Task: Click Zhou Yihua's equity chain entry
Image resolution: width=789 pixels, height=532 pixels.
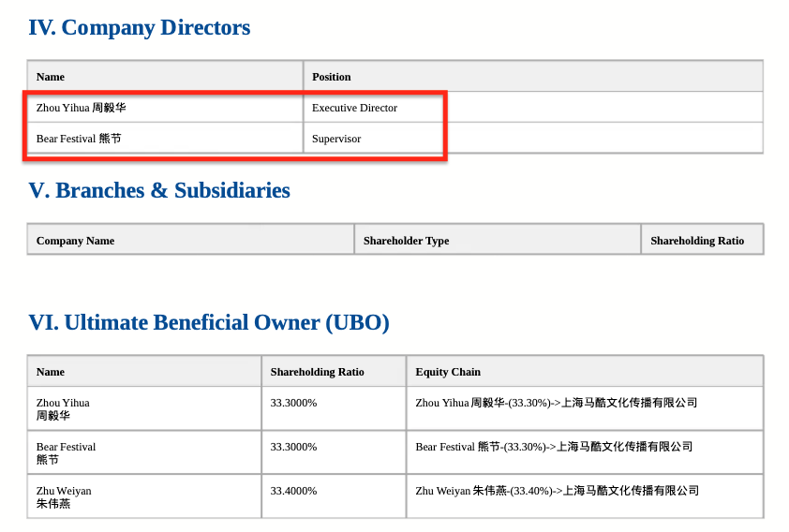Action: 557,403
